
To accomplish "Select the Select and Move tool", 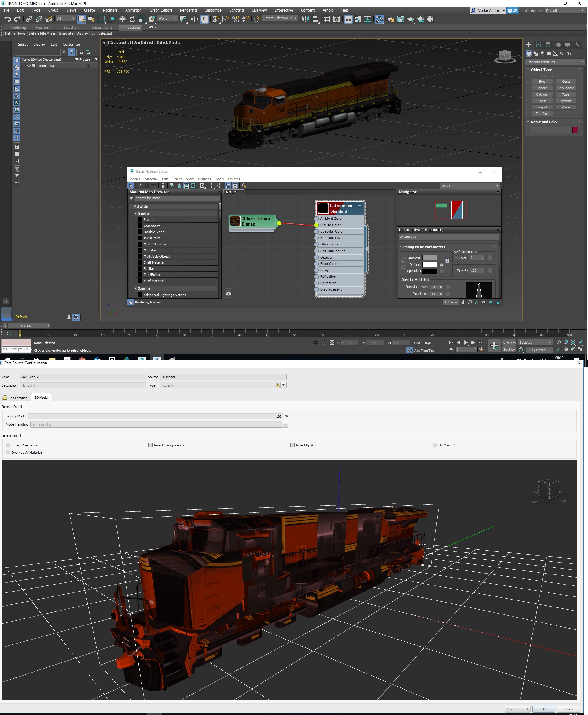I will (123, 19).
